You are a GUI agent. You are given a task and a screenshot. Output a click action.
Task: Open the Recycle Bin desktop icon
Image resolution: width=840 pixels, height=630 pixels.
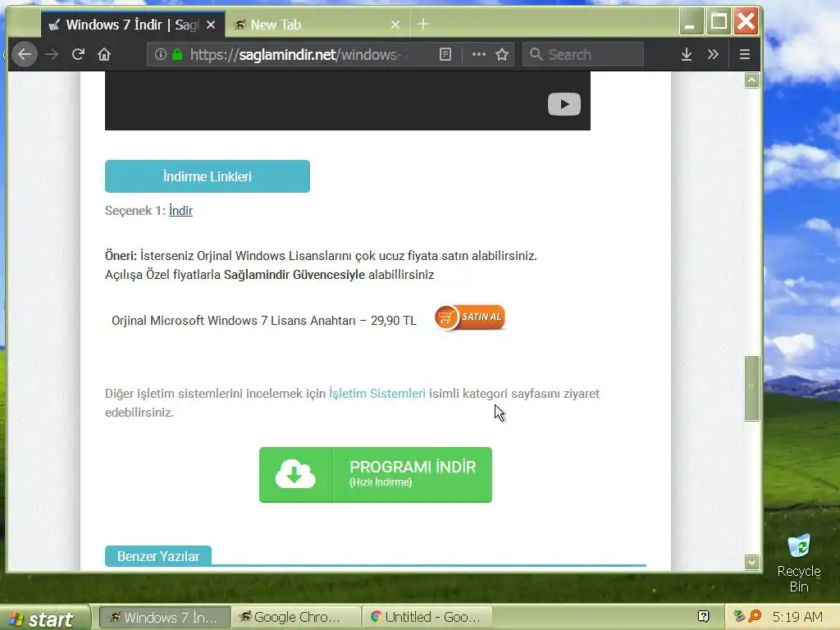click(x=799, y=563)
